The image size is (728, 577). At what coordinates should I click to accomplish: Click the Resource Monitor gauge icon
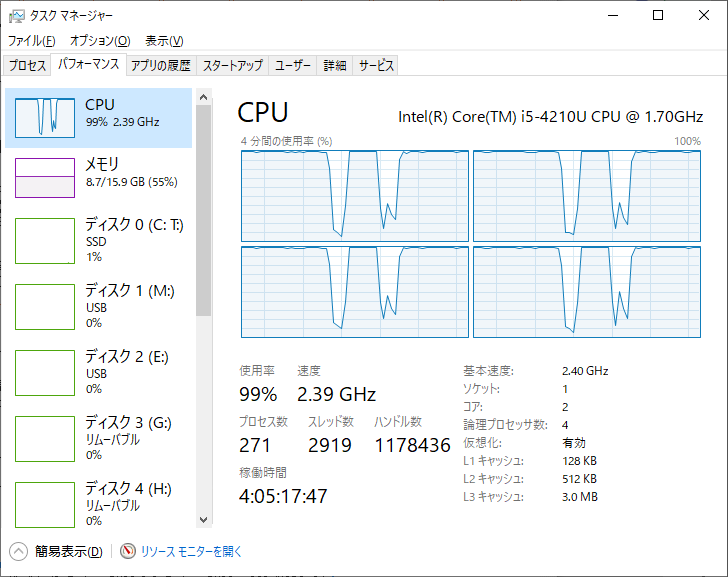[x=128, y=551]
